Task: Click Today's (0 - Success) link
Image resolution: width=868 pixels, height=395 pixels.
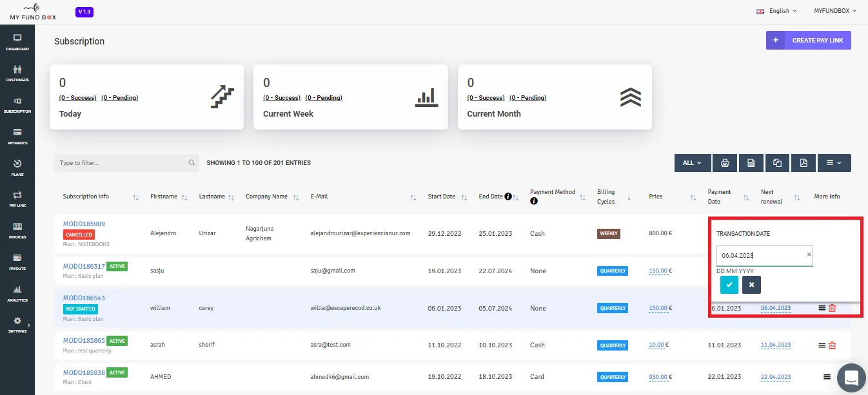Action: [x=78, y=98]
